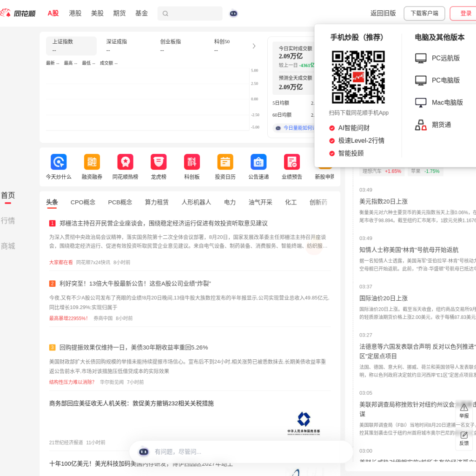Click the top search input field
476x476 pixels.
point(190,13)
